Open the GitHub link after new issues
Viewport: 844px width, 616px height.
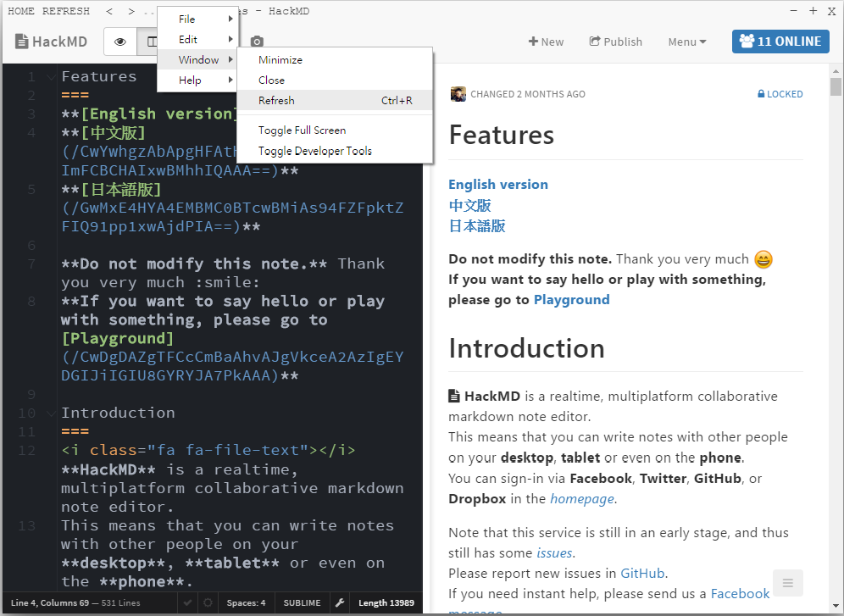point(642,574)
